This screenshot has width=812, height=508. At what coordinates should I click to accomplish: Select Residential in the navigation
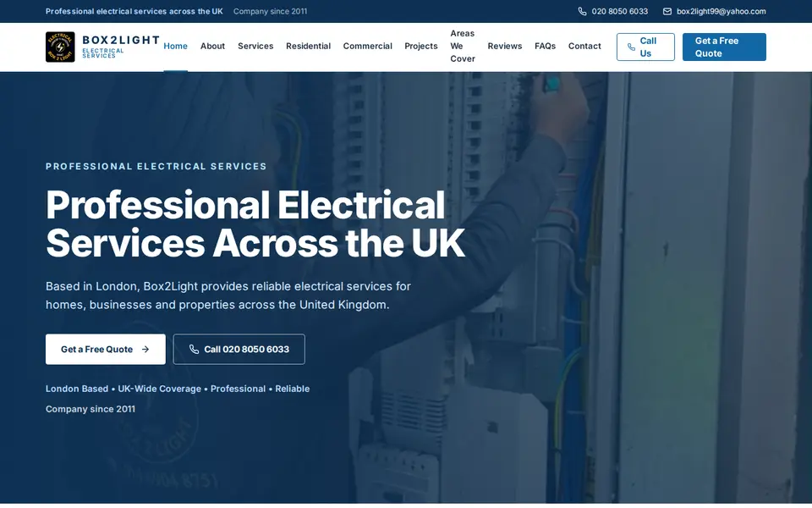[308, 46]
